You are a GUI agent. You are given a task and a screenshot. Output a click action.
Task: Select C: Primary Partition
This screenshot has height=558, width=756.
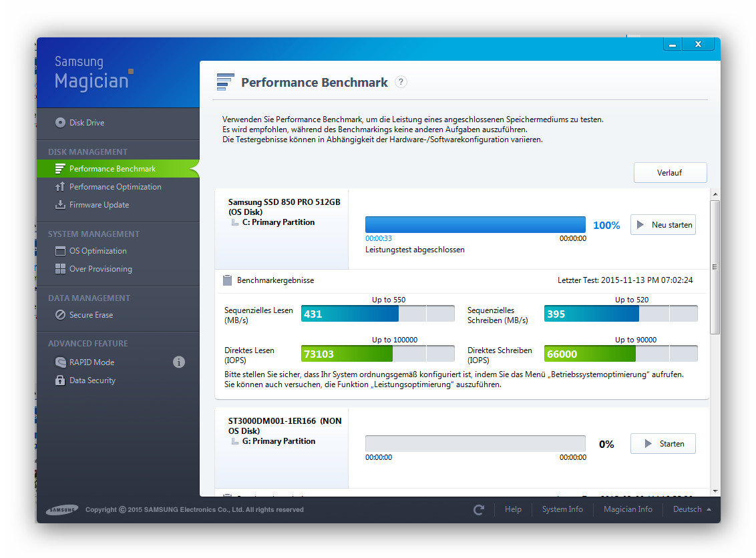pyautogui.click(x=278, y=222)
